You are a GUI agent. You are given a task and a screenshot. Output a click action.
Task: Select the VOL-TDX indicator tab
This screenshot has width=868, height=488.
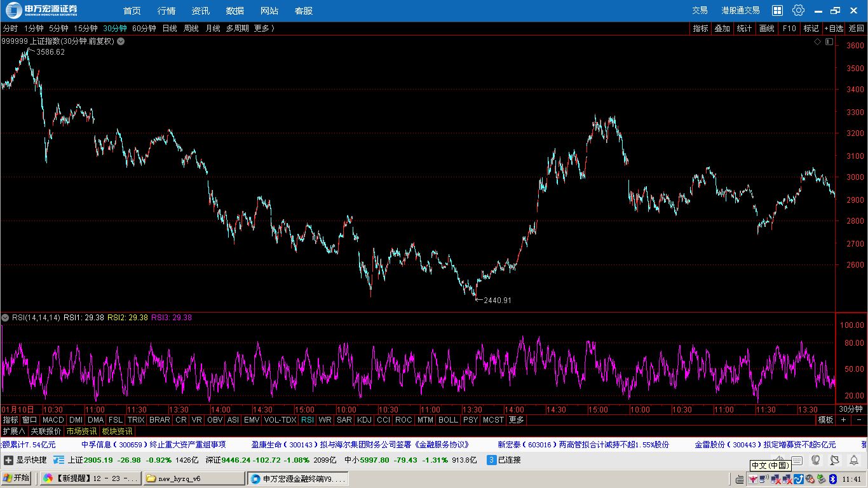(280, 420)
